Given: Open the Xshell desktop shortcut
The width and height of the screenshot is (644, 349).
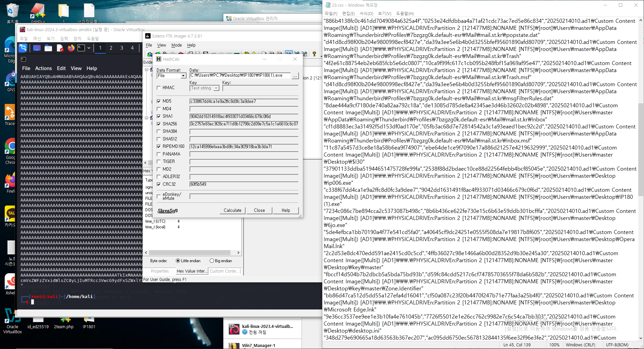Looking at the screenshot, I should click(10, 284).
